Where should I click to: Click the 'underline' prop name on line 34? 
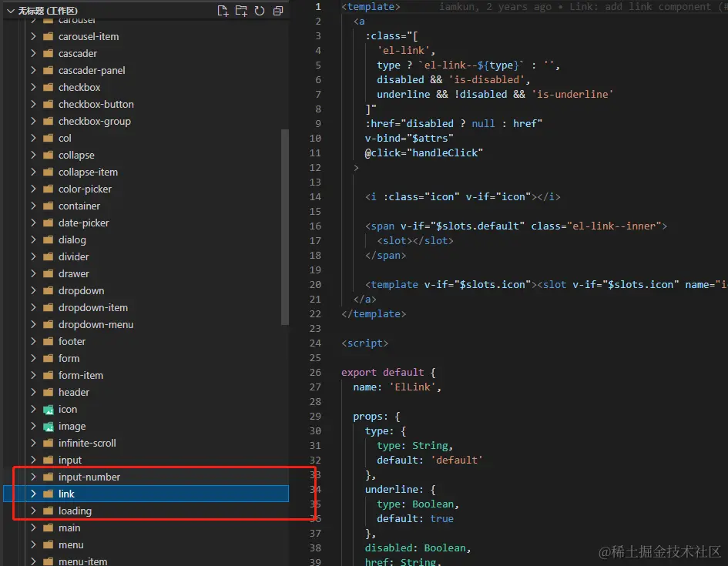click(x=394, y=490)
